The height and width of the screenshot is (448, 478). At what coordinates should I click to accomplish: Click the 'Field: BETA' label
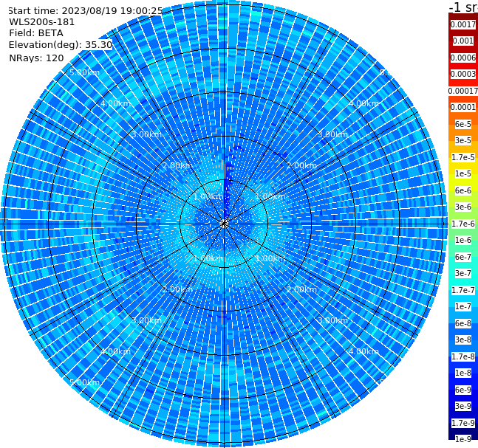pyautogui.click(x=36, y=33)
